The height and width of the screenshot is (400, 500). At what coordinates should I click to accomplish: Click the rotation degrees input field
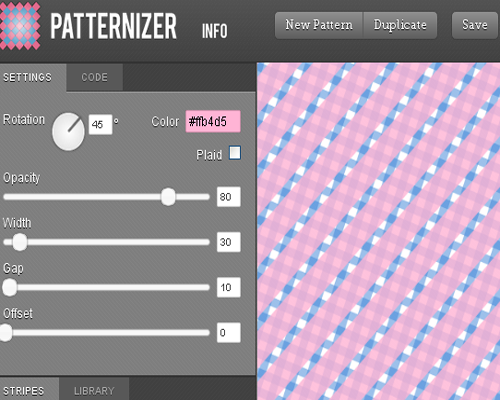(100, 124)
